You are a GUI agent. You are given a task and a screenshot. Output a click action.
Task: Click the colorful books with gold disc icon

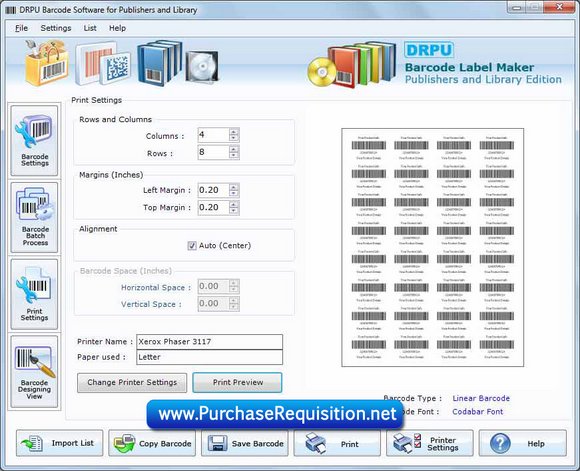coord(351,64)
